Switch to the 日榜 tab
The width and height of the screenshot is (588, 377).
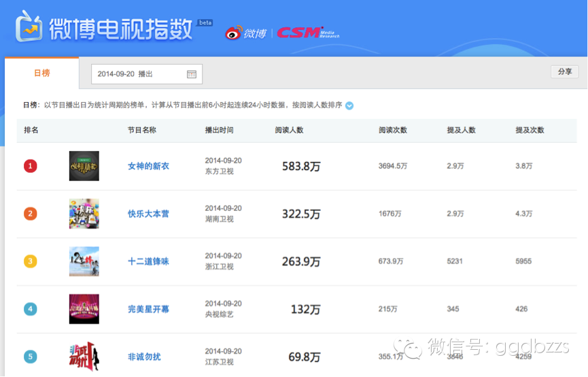(42, 73)
